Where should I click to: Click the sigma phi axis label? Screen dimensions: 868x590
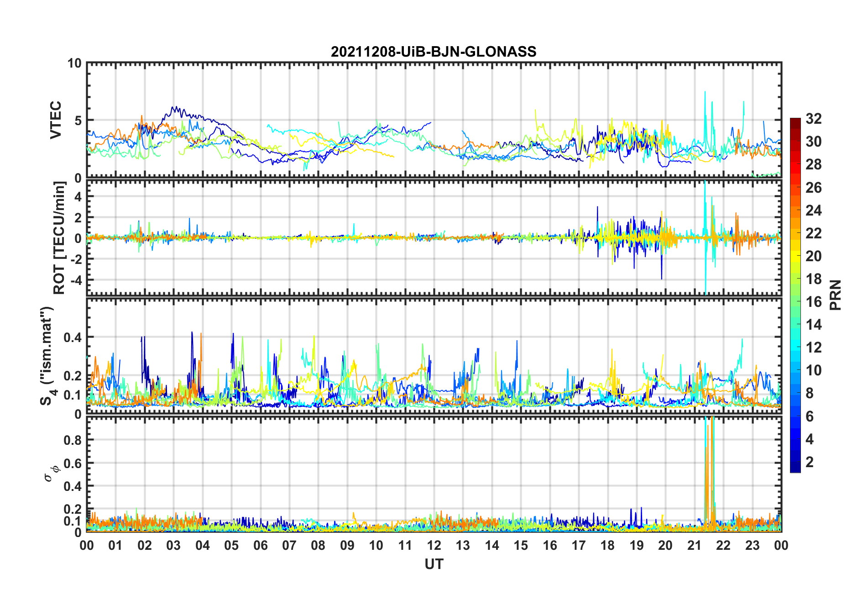pyautogui.click(x=51, y=474)
